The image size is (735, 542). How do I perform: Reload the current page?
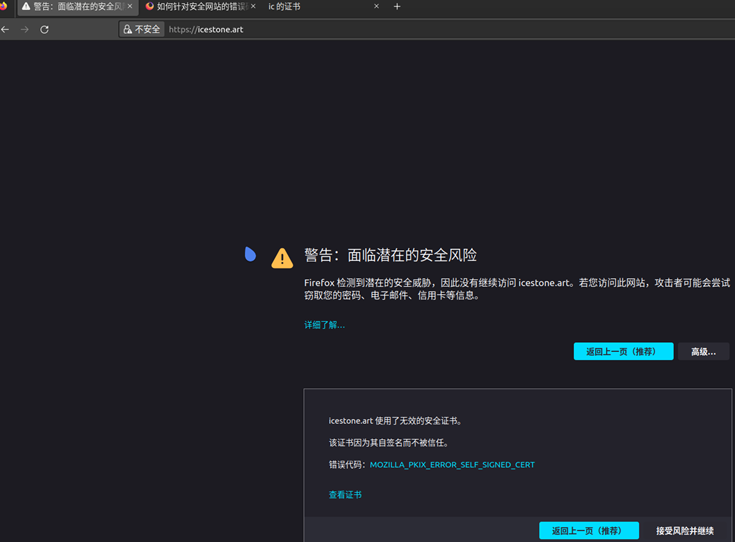pyautogui.click(x=45, y=30)
